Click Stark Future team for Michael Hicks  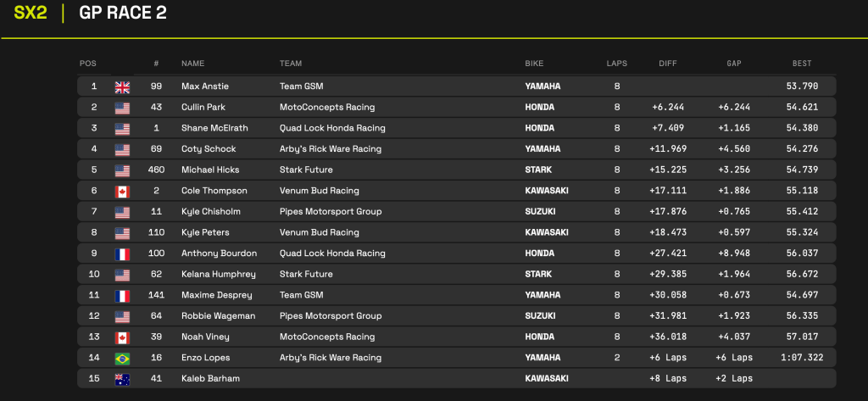pyautogui.click(x=306, y=170)
